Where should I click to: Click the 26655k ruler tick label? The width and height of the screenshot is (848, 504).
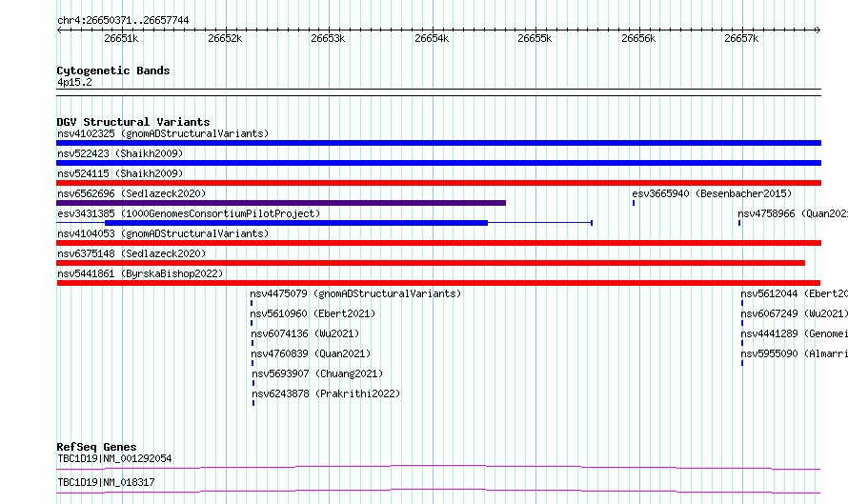coord(535,38)
